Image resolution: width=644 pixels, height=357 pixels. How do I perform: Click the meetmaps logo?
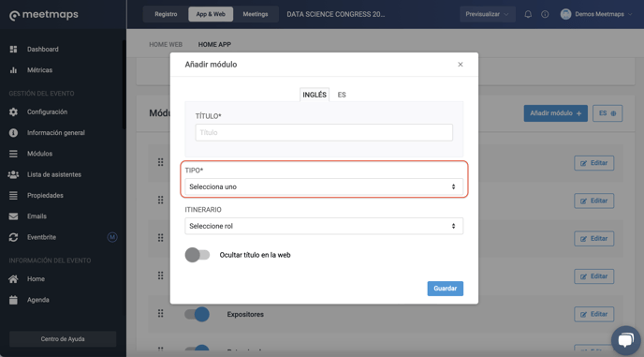[x=44, y=15]
